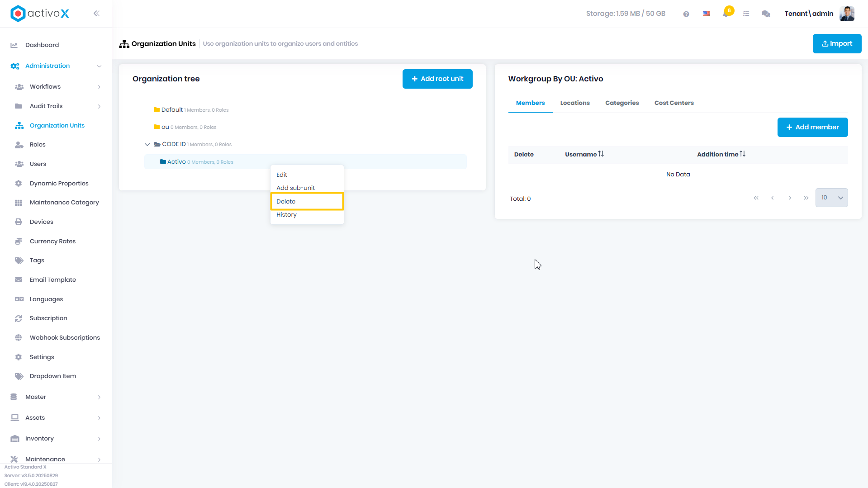This screenshot has width=868, height=488.
Task: Choose History in context menu
Action: (x=307, y=215)
